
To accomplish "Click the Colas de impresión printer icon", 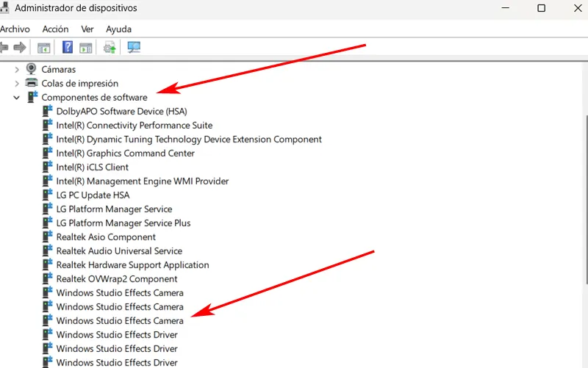I will (x=32, y=83).
